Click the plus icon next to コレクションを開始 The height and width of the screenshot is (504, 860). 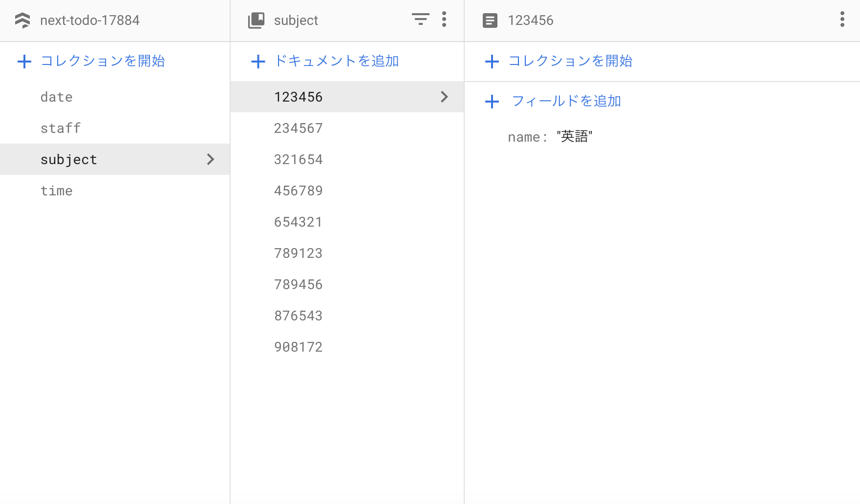[24, 61]
